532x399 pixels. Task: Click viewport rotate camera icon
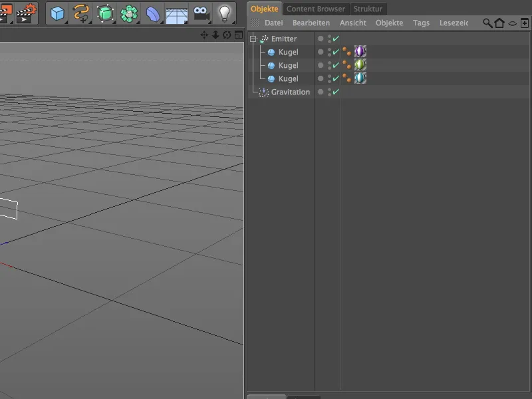(x=227, y=35)
